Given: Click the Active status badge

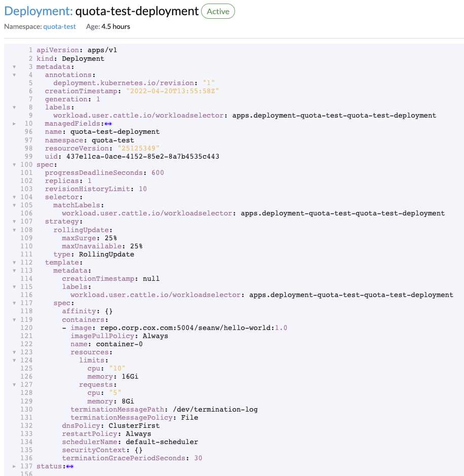Looking at the screenshot, I should (x=218, y=11).
